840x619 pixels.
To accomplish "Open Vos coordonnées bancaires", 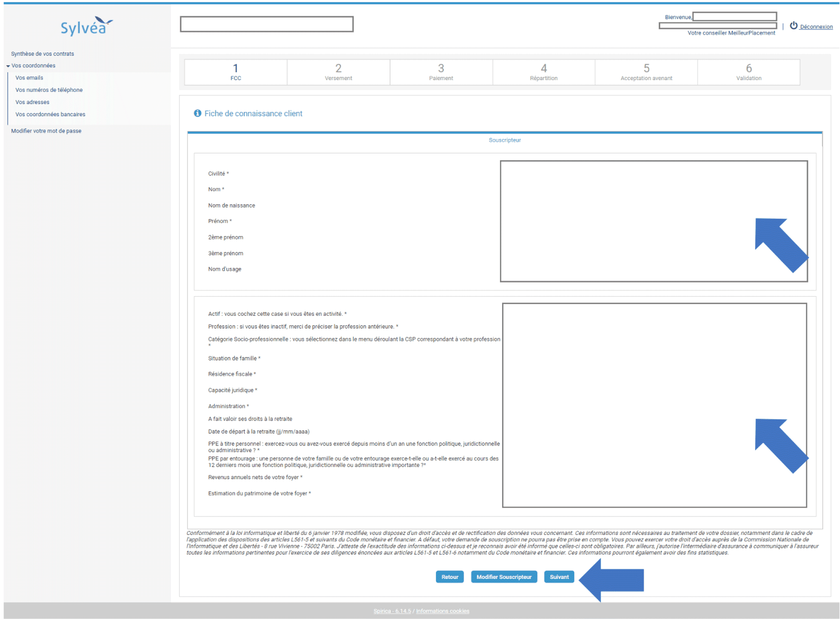I will (x=50, y=114).
